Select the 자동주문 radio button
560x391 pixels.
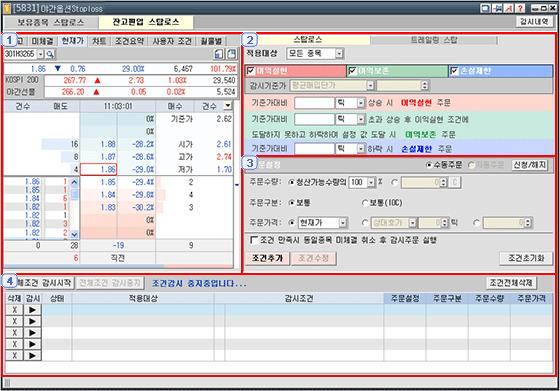[x=471, y=165]
